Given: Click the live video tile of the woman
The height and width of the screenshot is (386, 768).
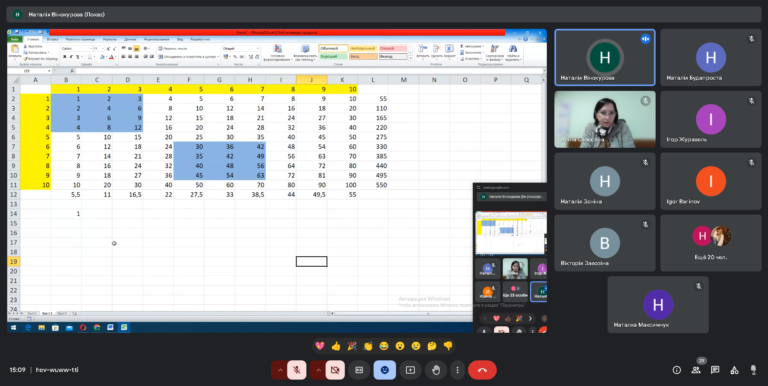Looking at the screenshot, I should tap(604, 119).
